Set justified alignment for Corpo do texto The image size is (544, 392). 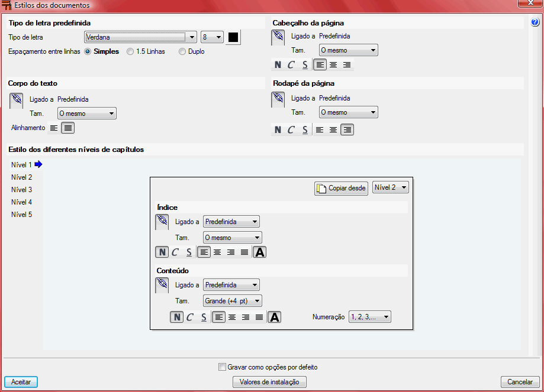[x=68, y=128]
